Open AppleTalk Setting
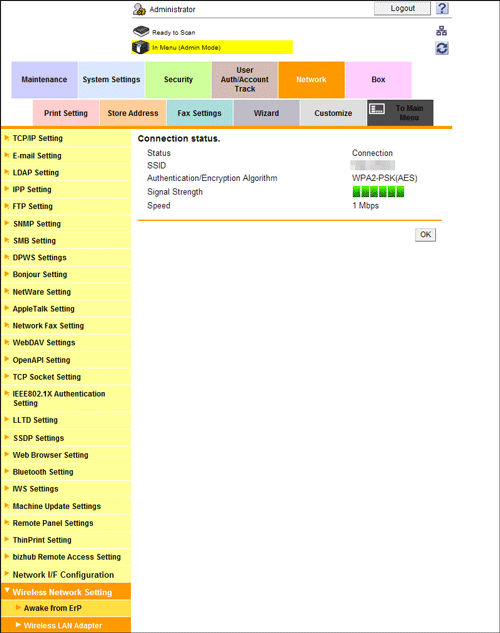The width and height of the screenshot is (500, 633). coord(66,309)
